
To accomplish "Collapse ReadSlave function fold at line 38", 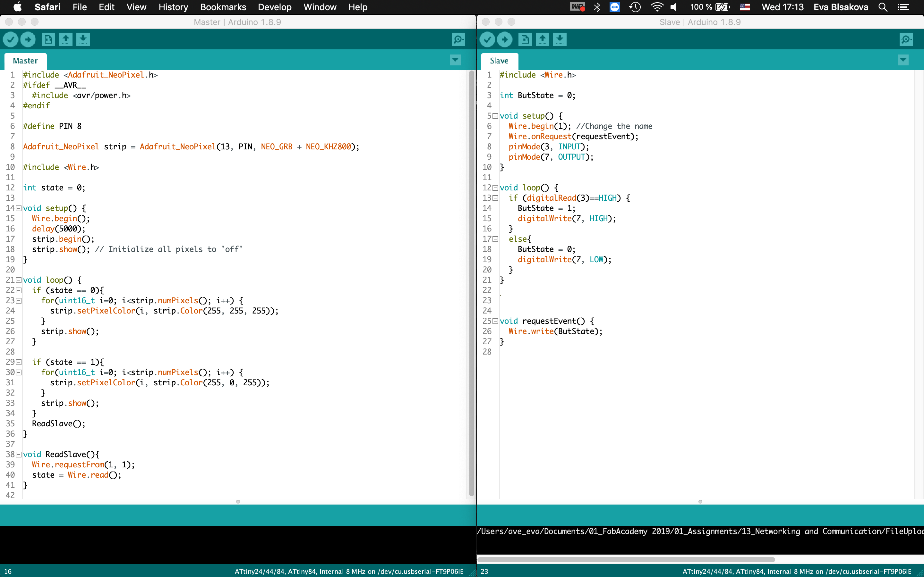I will [x=19, y=455].
